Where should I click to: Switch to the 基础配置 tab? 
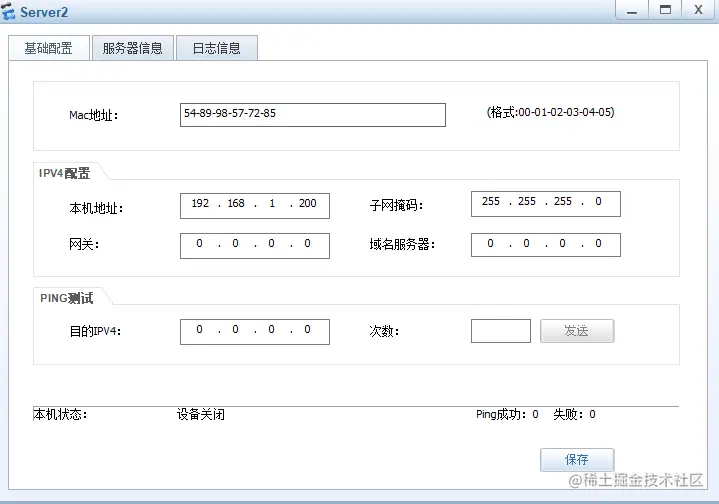49,48
